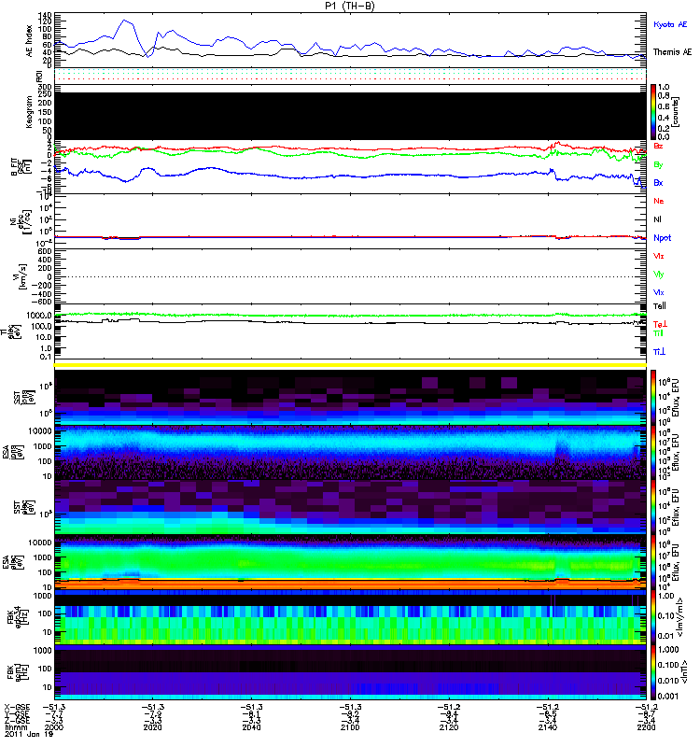Click the green By legend label

point(658,165)
